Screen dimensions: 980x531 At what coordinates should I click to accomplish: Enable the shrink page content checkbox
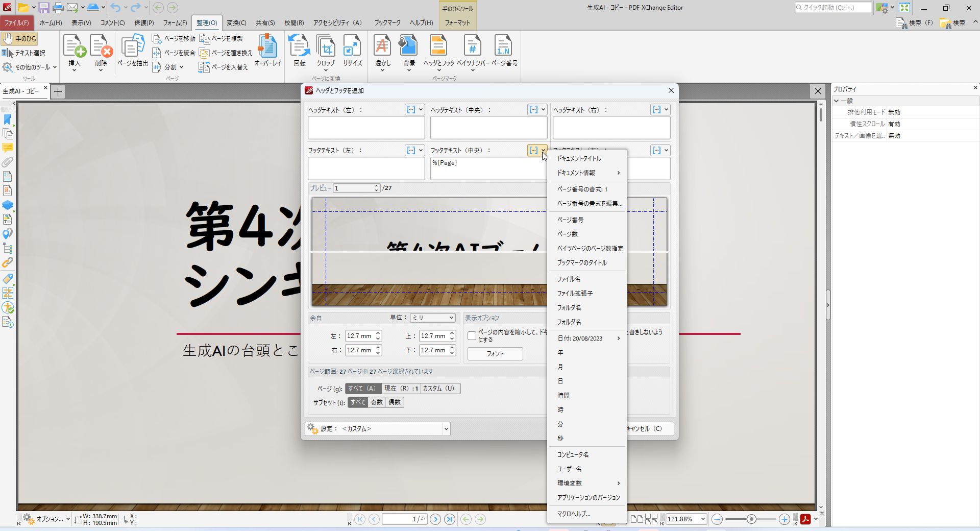pos(472,336)
